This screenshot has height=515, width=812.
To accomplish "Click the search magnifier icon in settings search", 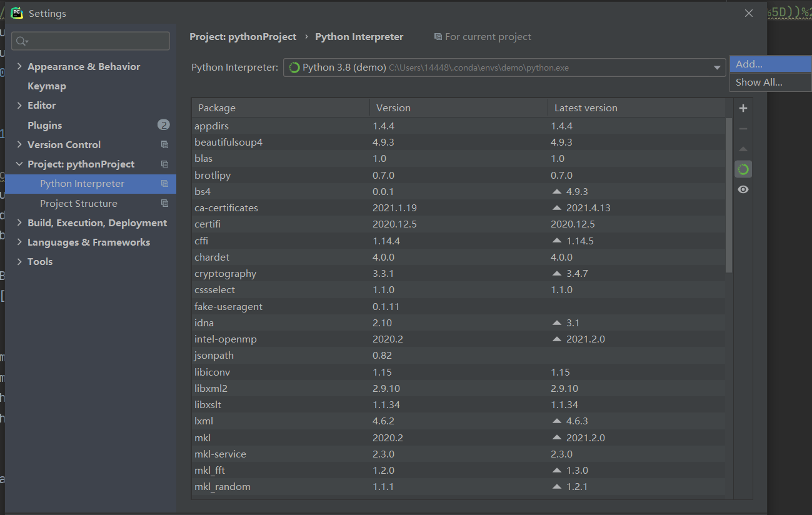I will 23,41.
